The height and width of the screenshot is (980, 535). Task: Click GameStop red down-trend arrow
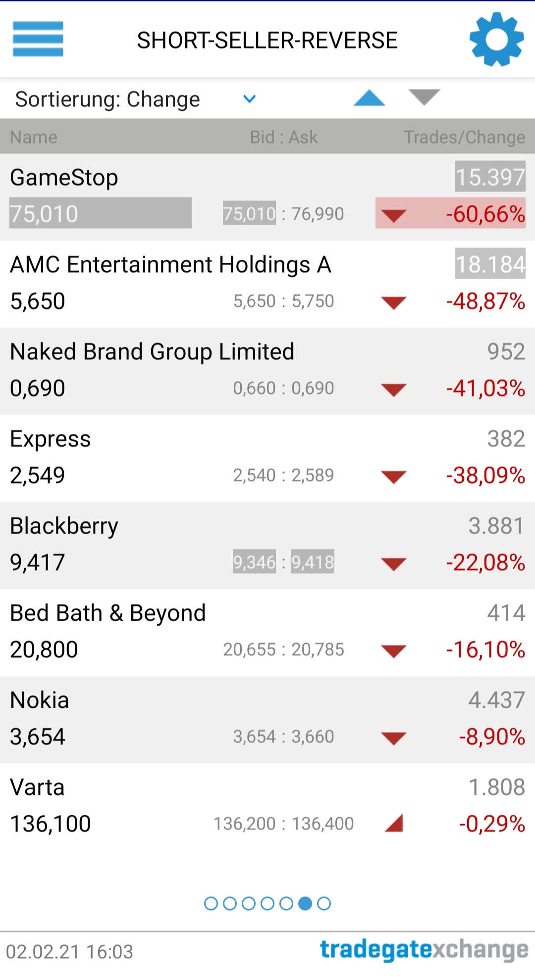[x=394, y=215]
